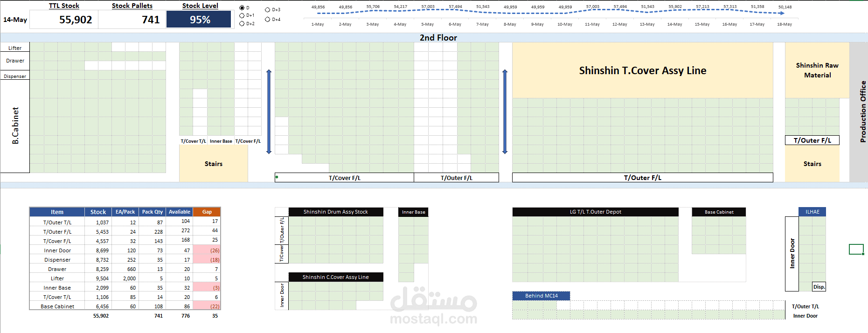Choose the D+2 radio option
The image size is (868, 333).
pos(242,23)
